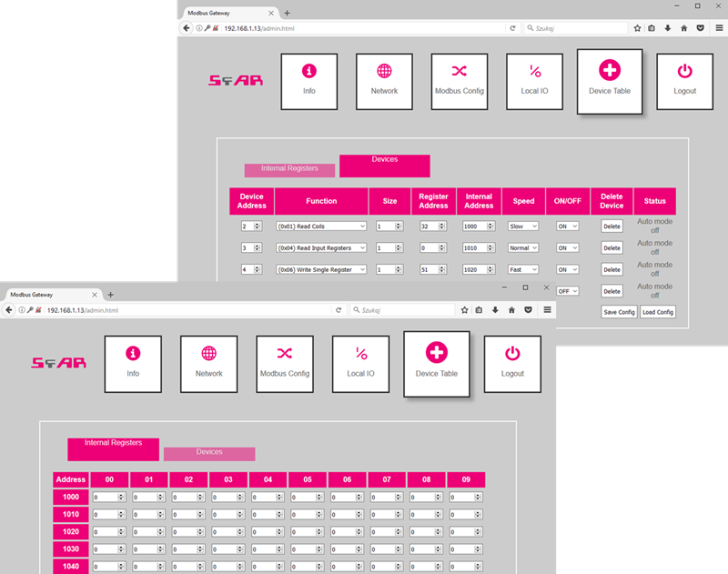Screen dimensions: 728x574
Task: Click the reload button in the lower browser's address bar
Action: (339, 310)
